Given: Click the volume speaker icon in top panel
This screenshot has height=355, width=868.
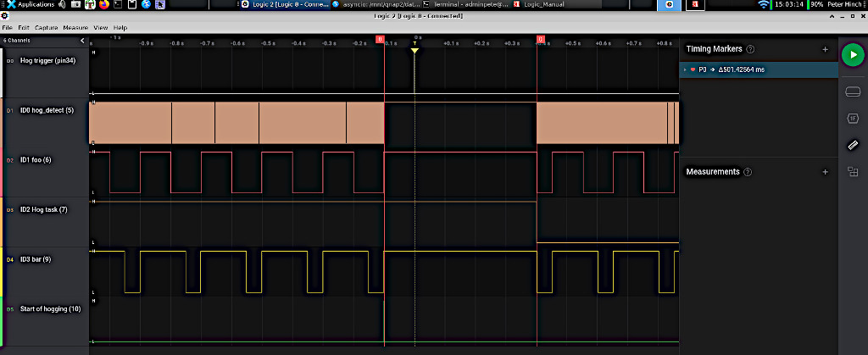Looking at the screenshot, I should 61,5.
